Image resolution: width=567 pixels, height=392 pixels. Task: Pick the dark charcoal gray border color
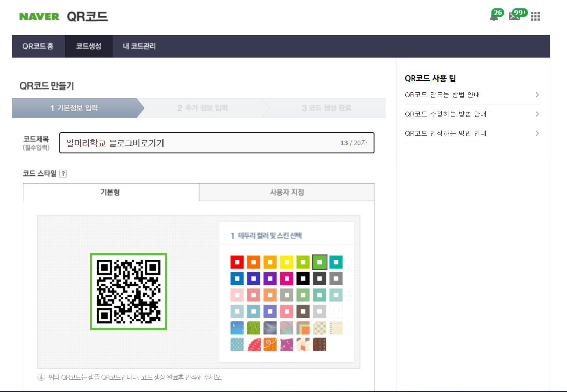click(x=320, y=279)
